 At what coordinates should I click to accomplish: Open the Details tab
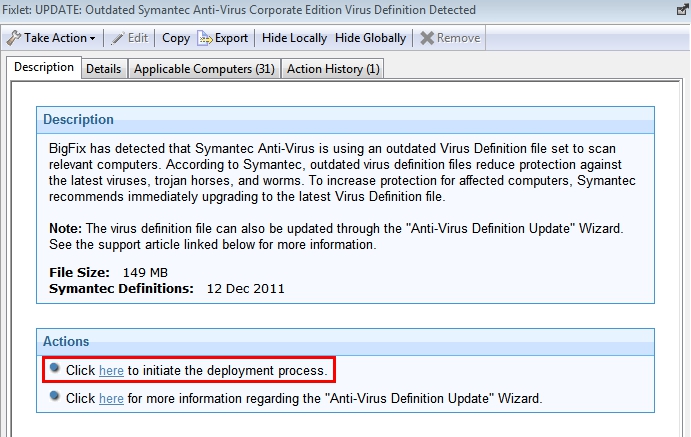click(x=103, y=69)
